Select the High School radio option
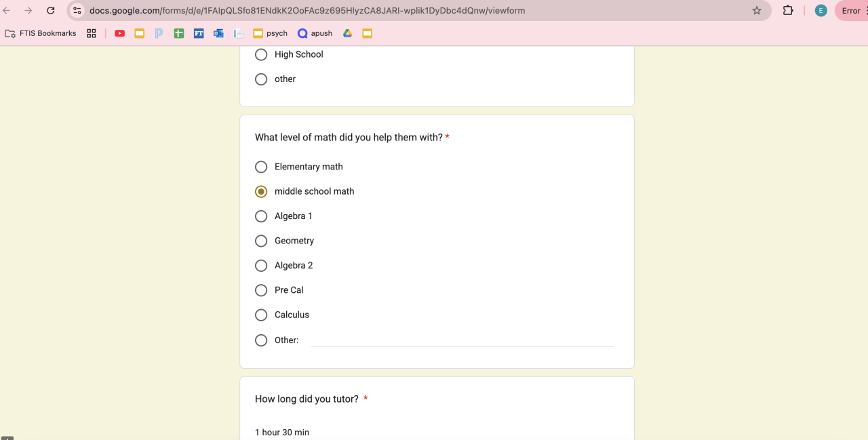868x440 pixels. 261,54
